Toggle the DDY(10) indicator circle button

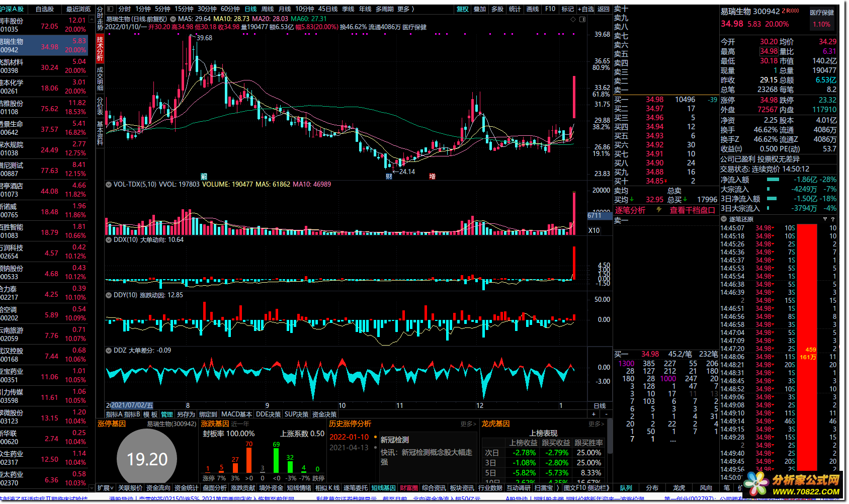click(x=109, y=295)
